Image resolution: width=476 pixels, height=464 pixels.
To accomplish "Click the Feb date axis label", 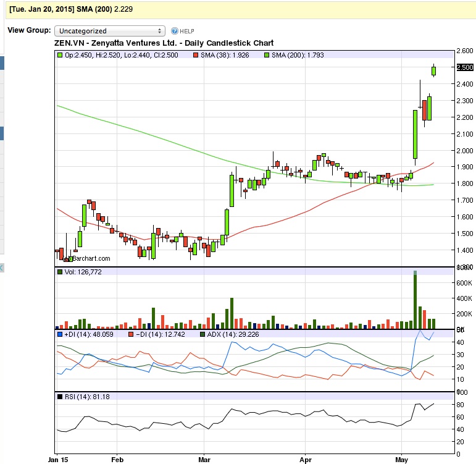I will point(117,460).
